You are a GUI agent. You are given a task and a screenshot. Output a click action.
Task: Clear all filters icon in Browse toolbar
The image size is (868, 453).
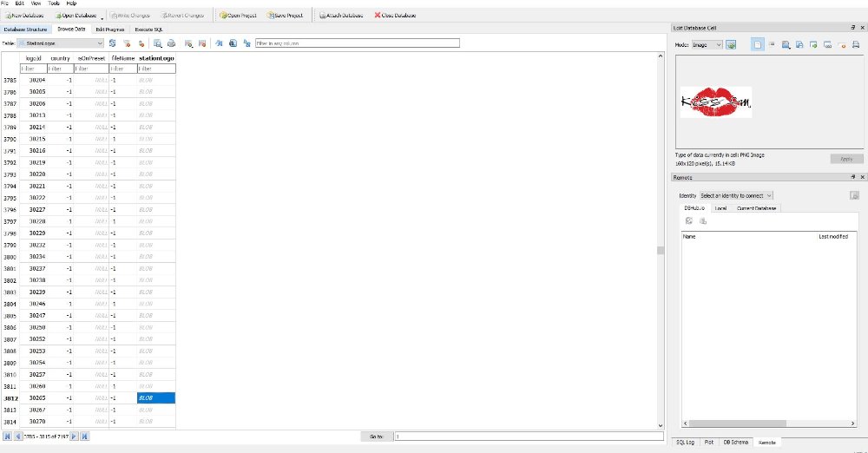tap(127, 43)
